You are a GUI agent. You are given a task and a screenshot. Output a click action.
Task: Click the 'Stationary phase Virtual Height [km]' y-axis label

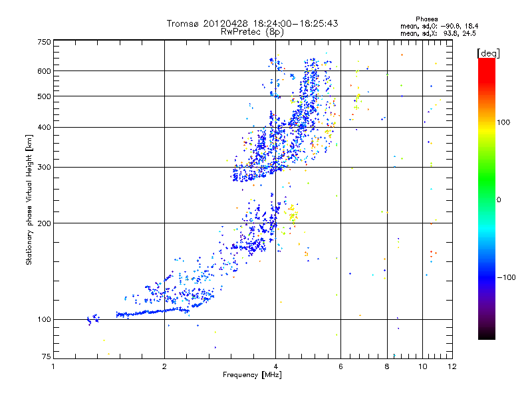click(x=29, y=199)
